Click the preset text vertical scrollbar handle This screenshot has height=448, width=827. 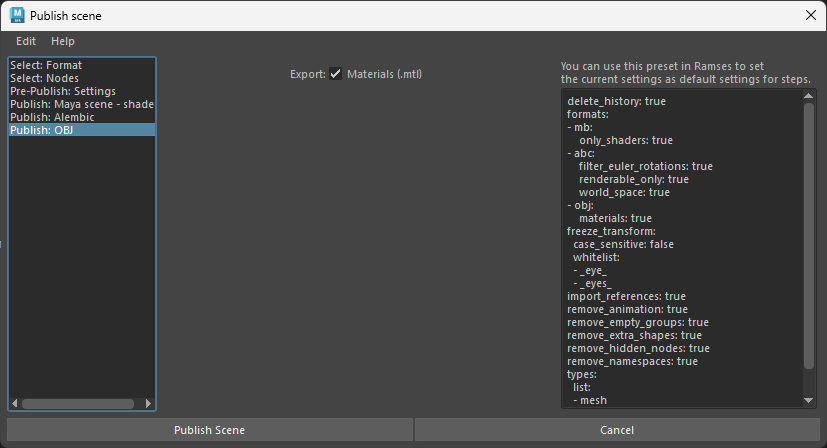click(809, 235)
